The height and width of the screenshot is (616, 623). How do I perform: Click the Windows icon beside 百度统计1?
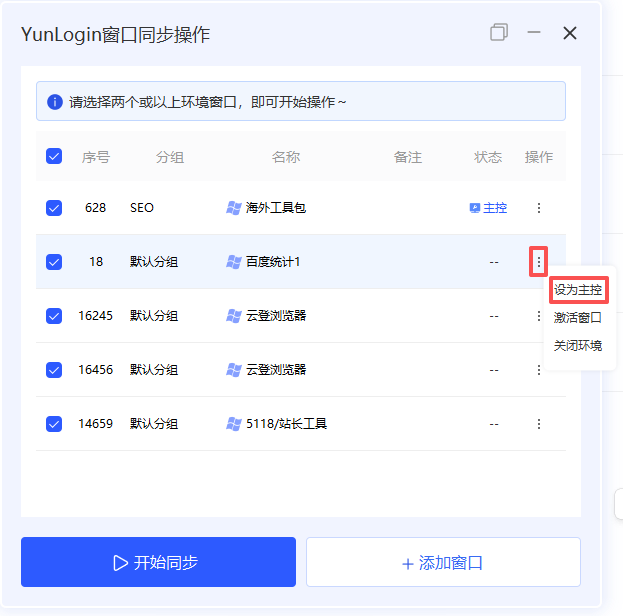(234, 262)
